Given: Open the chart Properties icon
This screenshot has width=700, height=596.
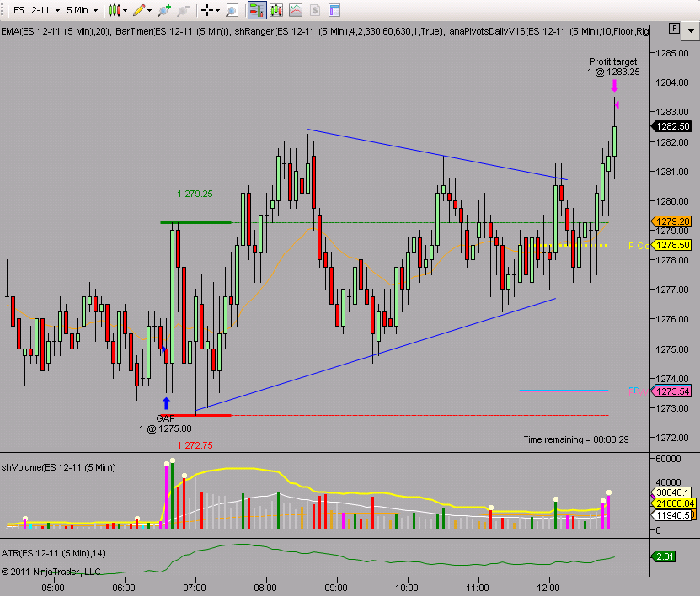Looking at the screenshot, I should [334, 10].
